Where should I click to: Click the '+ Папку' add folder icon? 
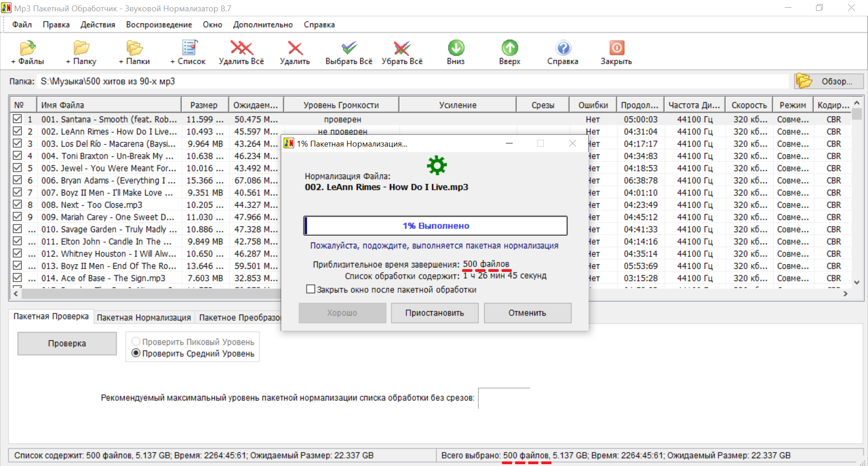81,48
